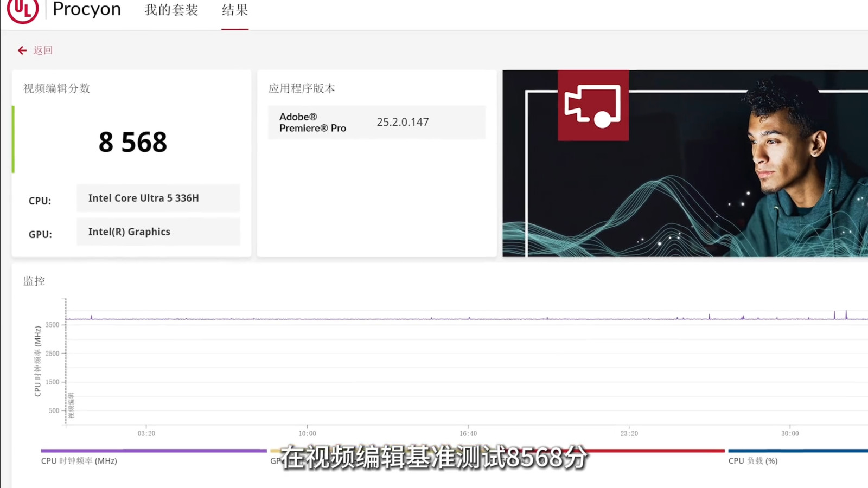Select version number 25.2.0.147
The width and height of the screenshot is (868, 488).
[403, 122]
